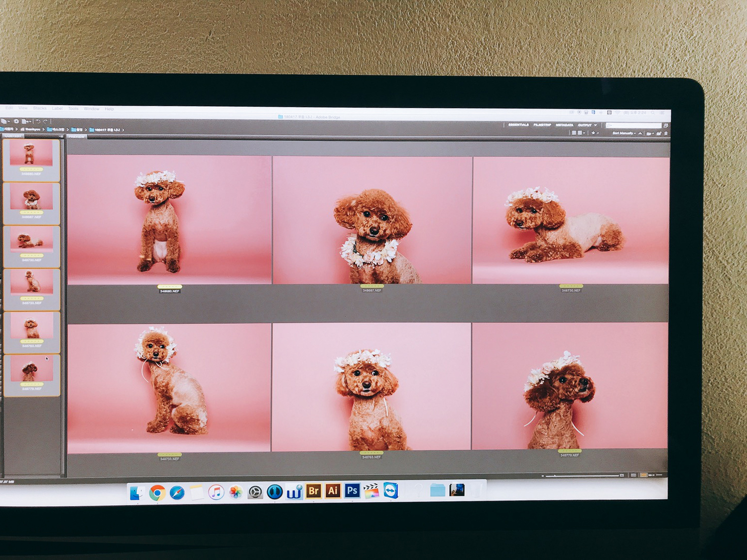Rotate image 90° clockwise
Screen dimensions: 747x560
45,121
